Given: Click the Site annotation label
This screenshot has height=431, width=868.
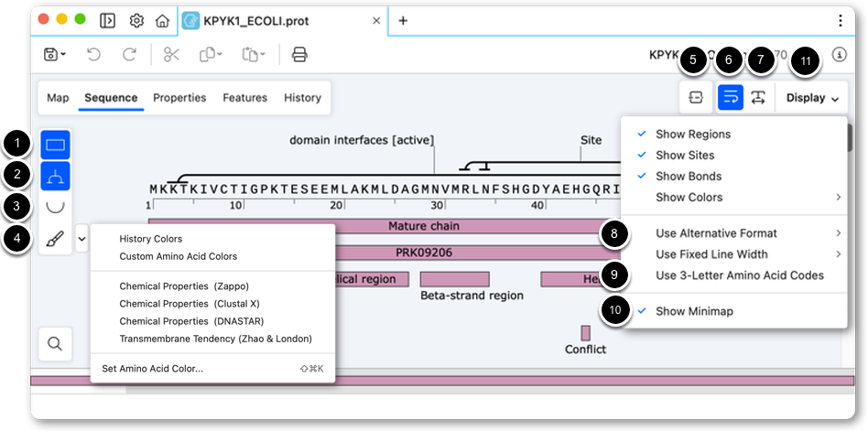Looking at the screenshot, I should tap(591, 140).
